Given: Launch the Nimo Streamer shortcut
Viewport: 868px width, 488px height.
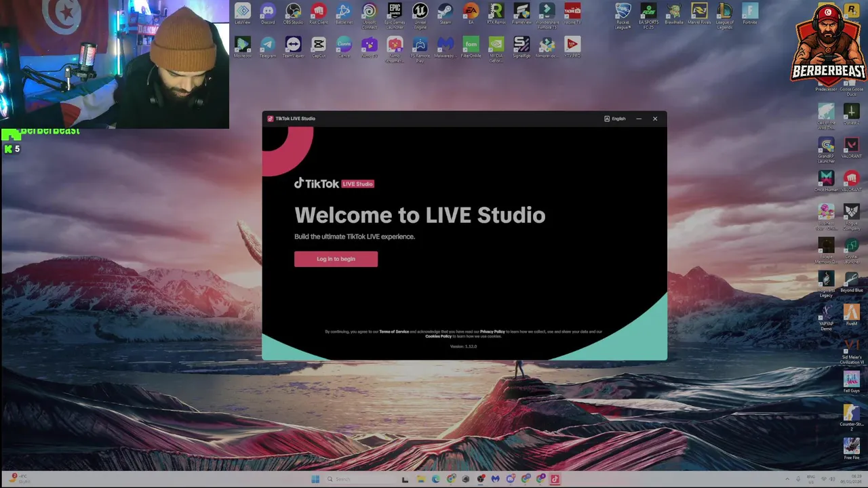Looking at the screenshot, I should click(395, 49).
